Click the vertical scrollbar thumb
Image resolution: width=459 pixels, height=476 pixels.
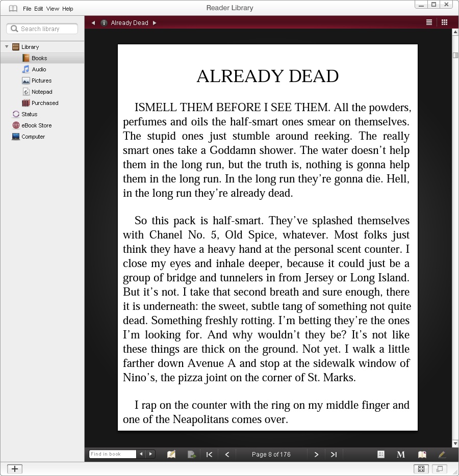coord(455,55)
